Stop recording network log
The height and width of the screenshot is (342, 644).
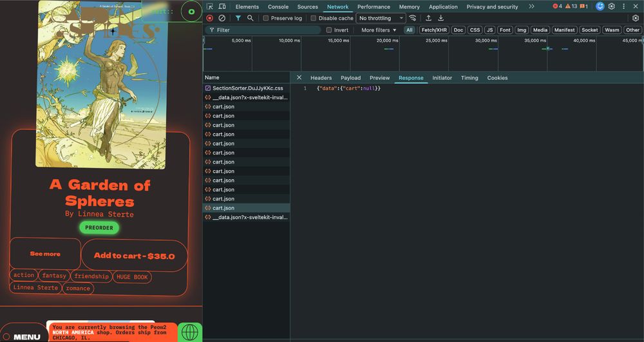tap(210, 18)
